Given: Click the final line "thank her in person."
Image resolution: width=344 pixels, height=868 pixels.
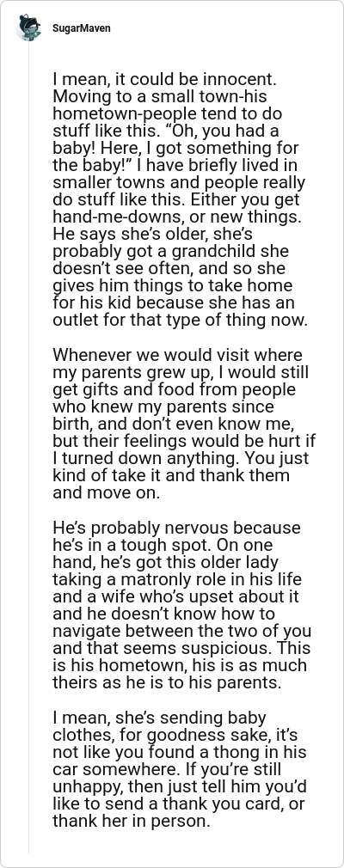Looking at the screenshot, I should 132,822.
